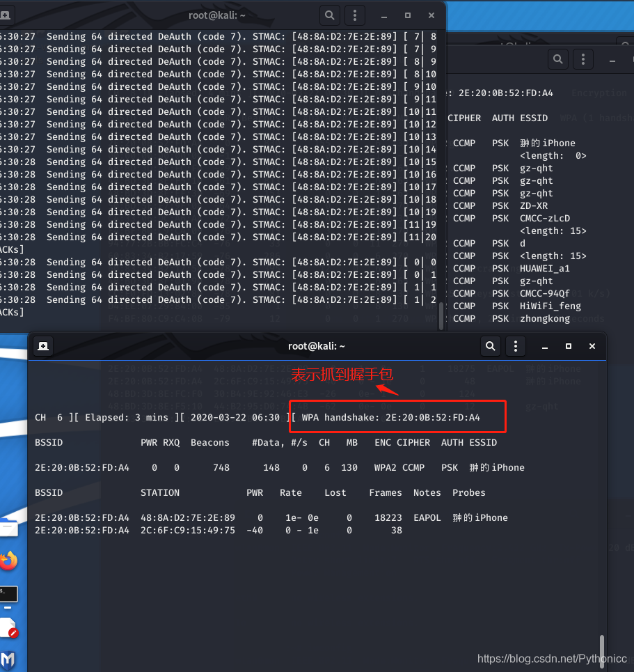Click 'HiWiFi_feng' ESSID in background terminal
Image resolution: width=634 pixels, height=672 pixels.
pyautogui.click(x=550, y=306)
